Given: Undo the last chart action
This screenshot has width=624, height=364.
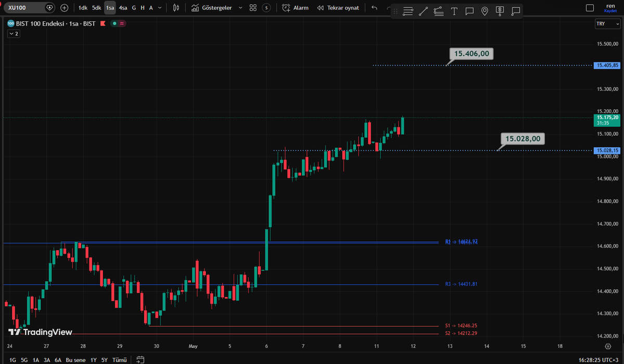Looking at the screenshot, I should tap(374, 8).
